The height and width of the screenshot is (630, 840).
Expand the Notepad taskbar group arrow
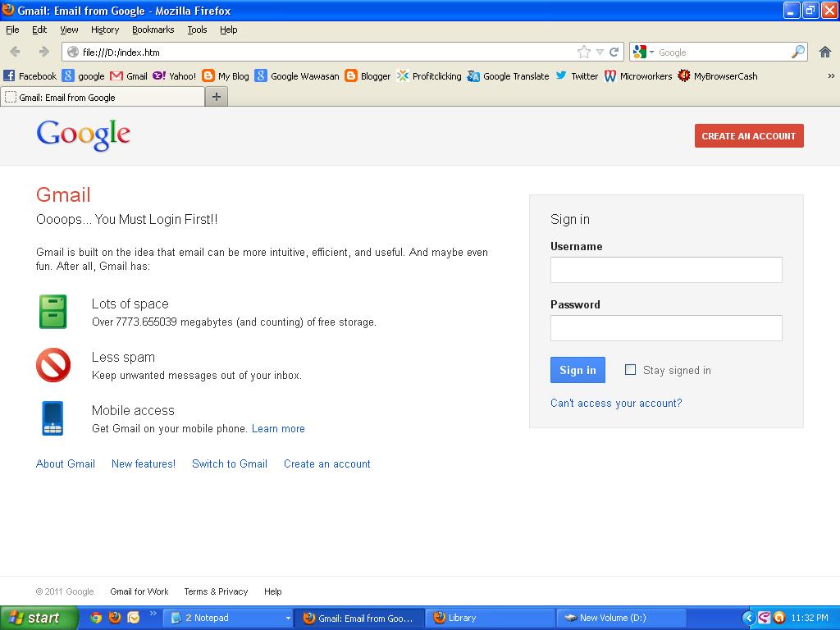tap(288, 619)
